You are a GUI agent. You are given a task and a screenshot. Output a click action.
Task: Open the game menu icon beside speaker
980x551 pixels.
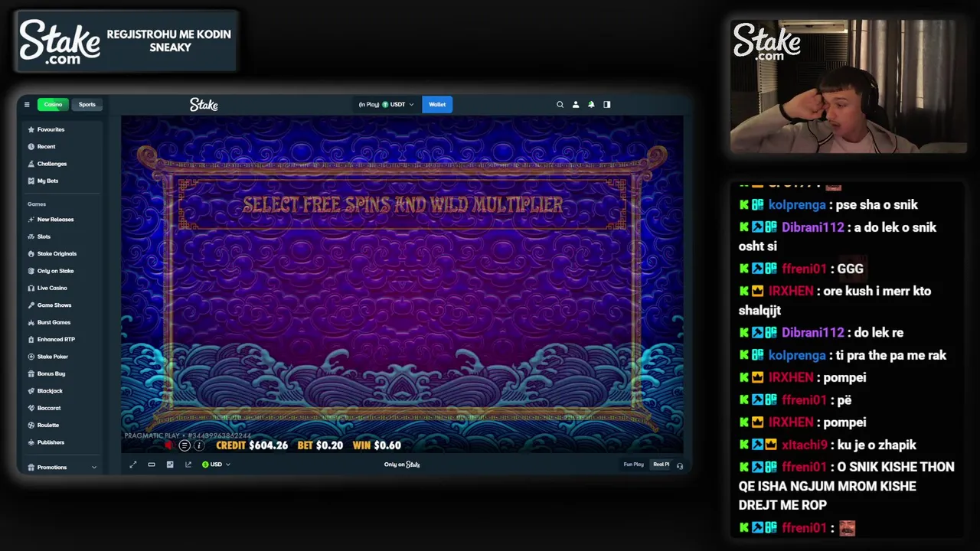point(185,445)
